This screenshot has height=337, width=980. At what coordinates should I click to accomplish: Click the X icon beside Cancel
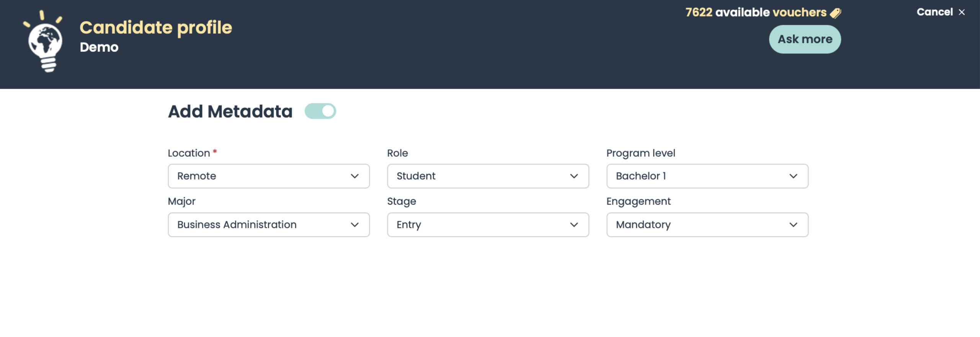[962, 12]
